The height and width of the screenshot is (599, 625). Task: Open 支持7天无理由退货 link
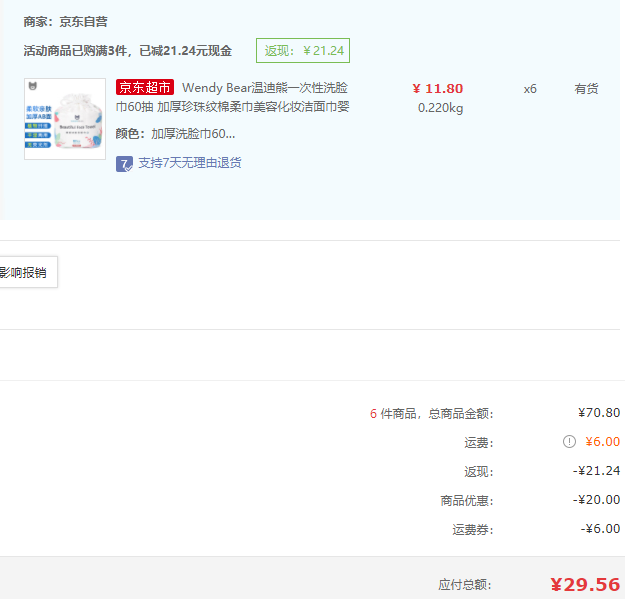point(190,163)
